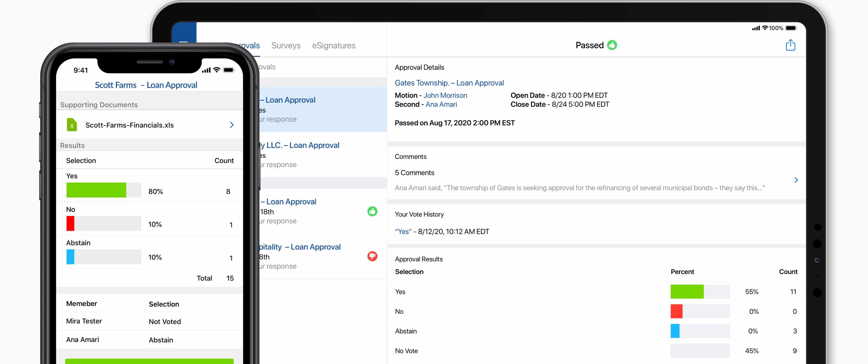868x364 pixels.
Task: Click the "Your Vote History" heading
Action: tap(419, 214)
